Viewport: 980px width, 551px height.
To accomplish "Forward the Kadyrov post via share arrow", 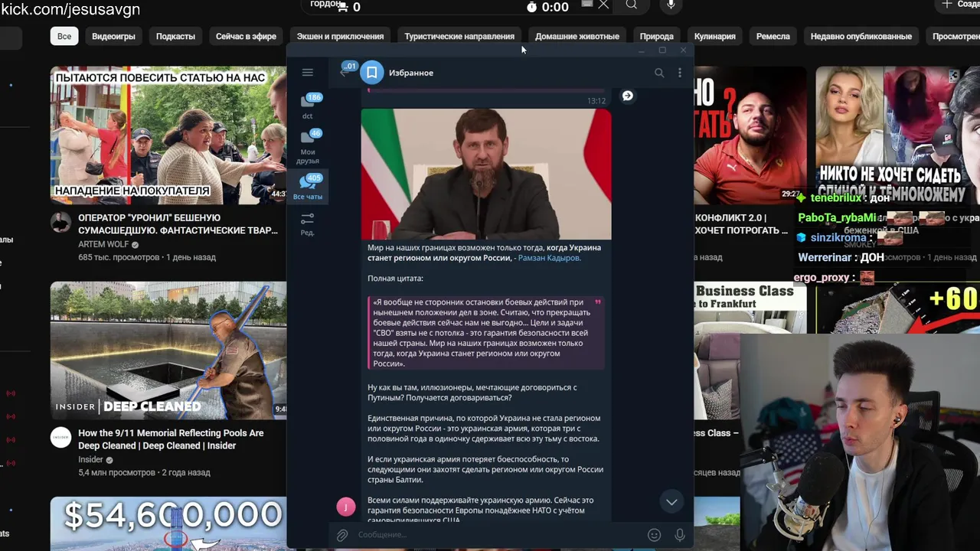I will [627, 96].
